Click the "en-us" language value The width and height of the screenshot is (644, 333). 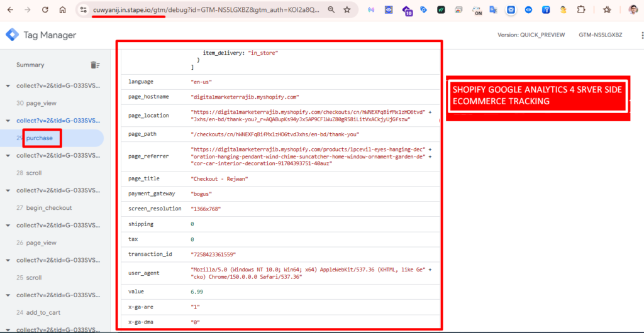pyautogui.click(x=201, y=82)
